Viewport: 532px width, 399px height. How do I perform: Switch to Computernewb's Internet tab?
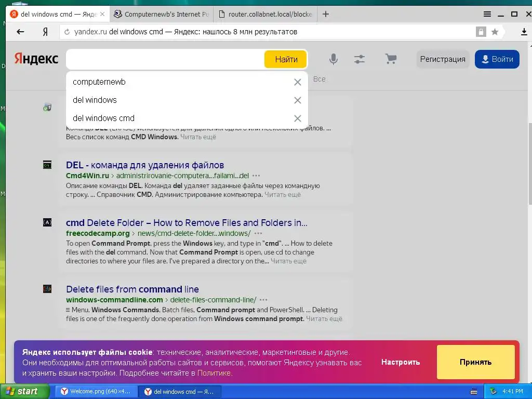pyautogui.click(x=162, y=14)
